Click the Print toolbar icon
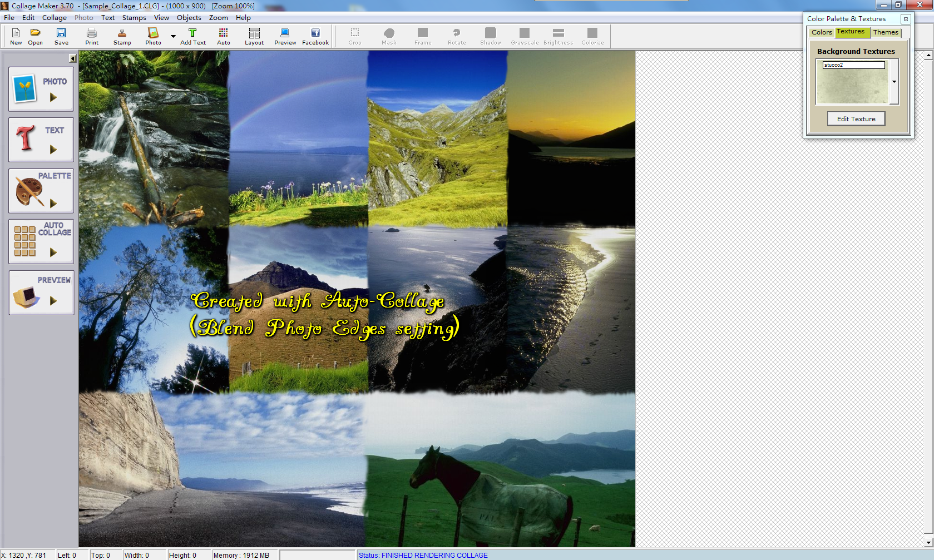This screenshot has width=934, height=560. tap(92, 36)
